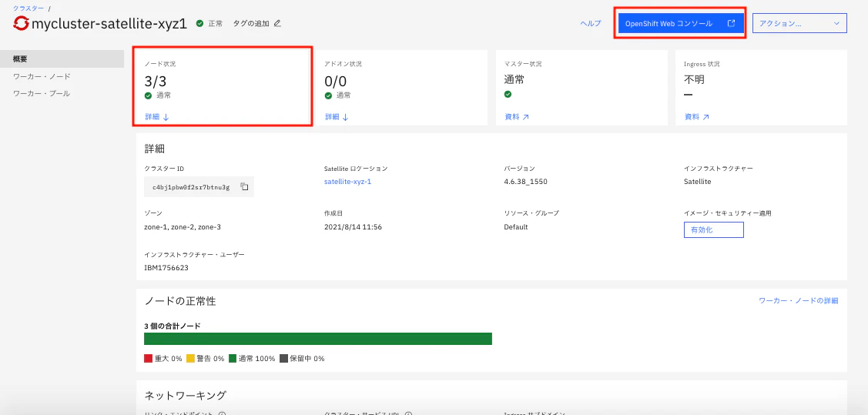This screenshot has height=415, width=868.
Task: Click 有効化 button for image security
Action: pyautogui.click(x=713, y=229)
